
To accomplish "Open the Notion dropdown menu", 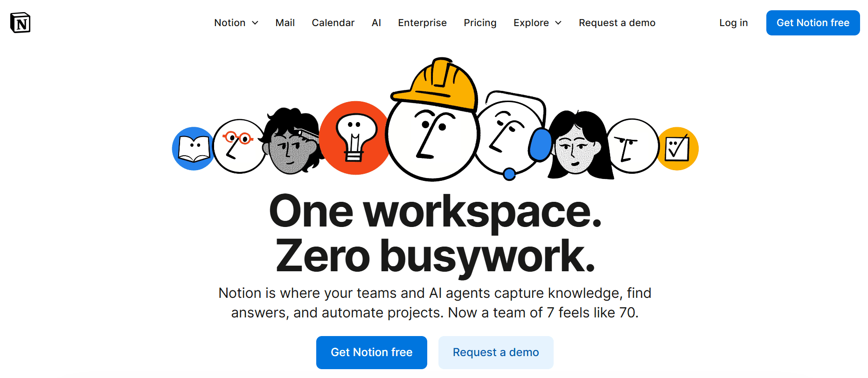I will (x=236, y=23).
